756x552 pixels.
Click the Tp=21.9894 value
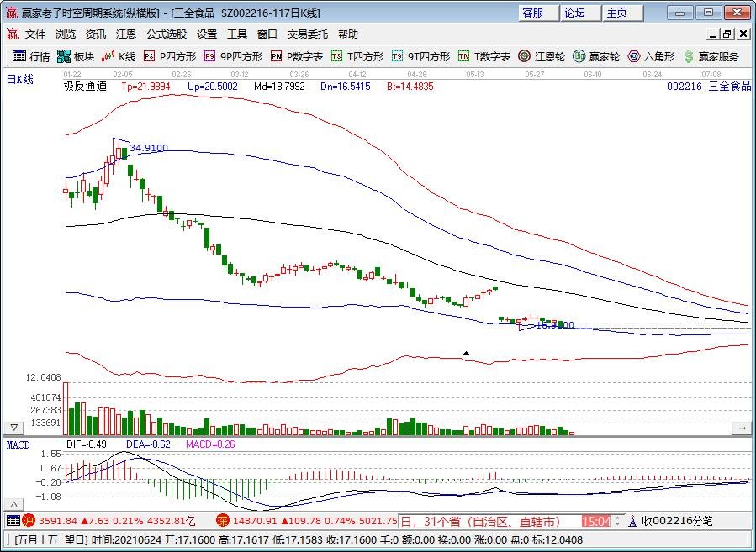click(145, 87)
